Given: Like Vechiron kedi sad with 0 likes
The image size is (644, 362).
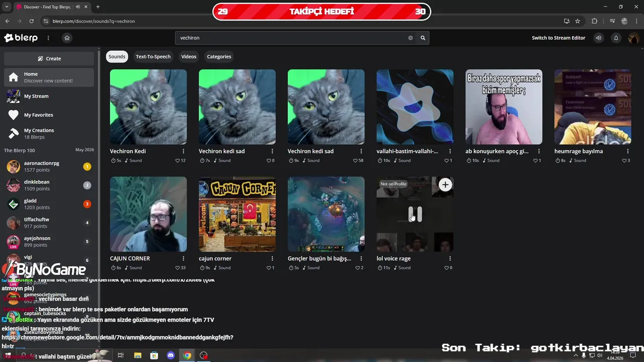Looking at the screenshot, I should tap(269, 160).
